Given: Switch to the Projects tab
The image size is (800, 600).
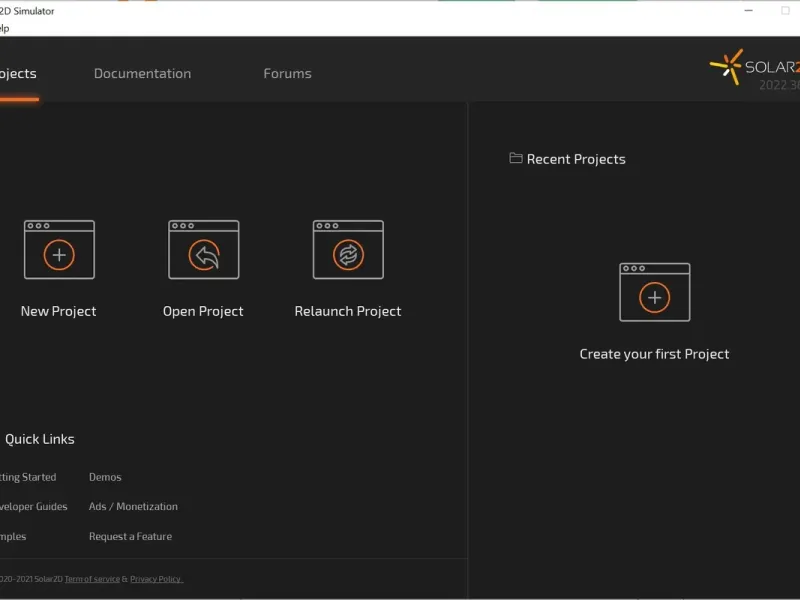Looking at the screenshot, I should 18,74.
